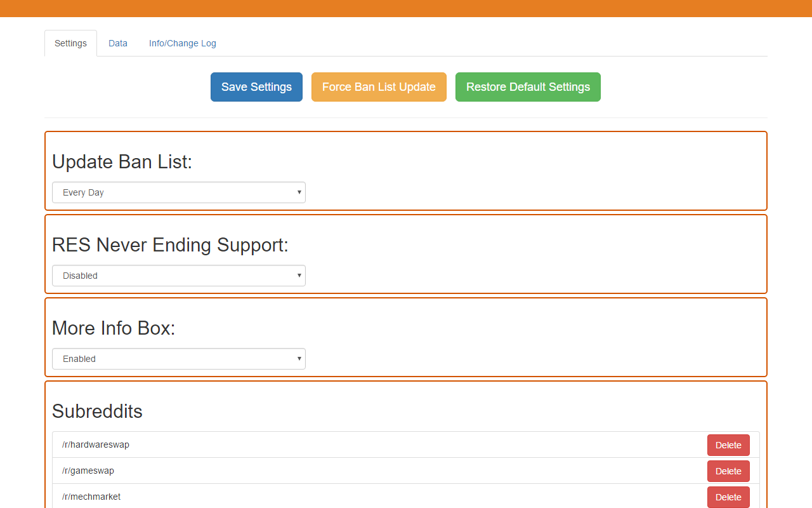Switch to the Data tab
Image resolution: width=812 pixels, height=508 pixels.
pyautogui.click(x=118, y=43)
